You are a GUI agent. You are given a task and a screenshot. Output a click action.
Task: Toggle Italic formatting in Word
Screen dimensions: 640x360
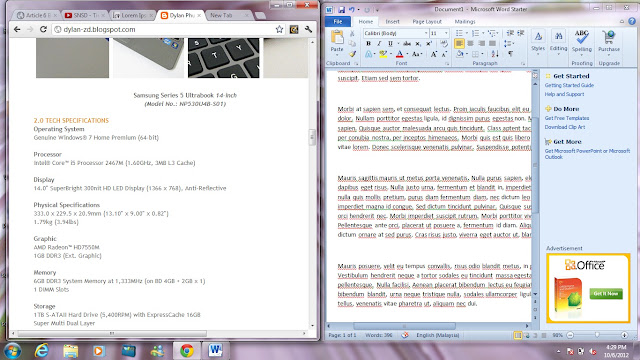click(x=379, y=43)
